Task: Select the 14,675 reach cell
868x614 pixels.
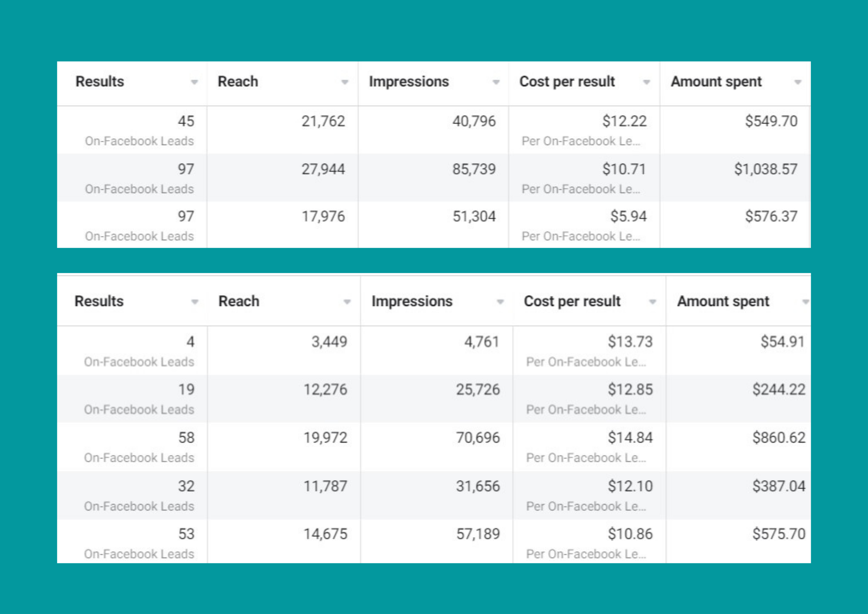Action: coord(325,534)
